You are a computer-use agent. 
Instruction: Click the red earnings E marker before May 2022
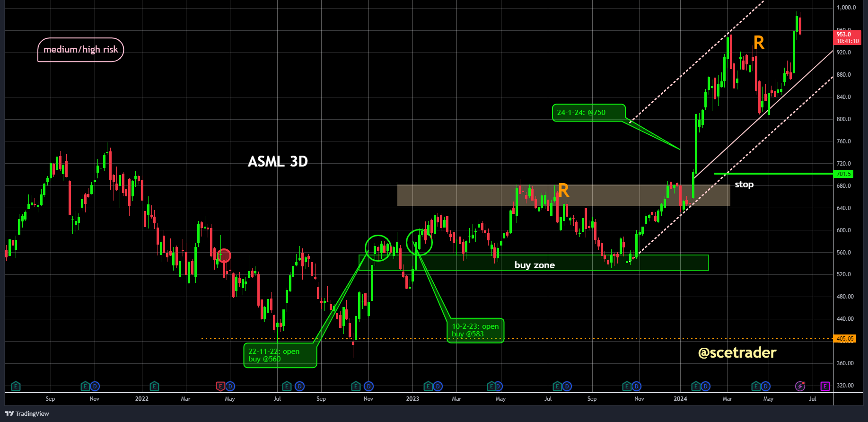220,387
